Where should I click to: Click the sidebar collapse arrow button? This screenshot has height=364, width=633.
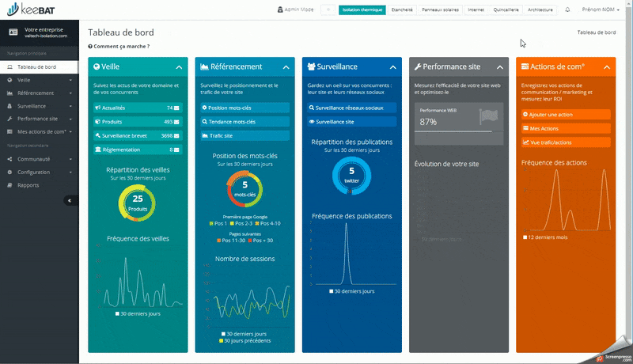(x=68, y=200)
